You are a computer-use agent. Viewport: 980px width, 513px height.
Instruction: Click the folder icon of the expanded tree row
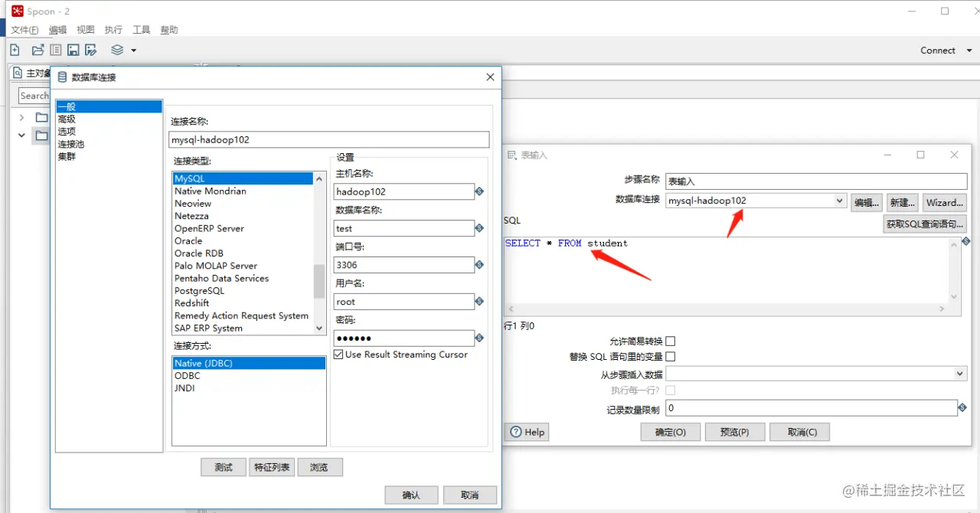pyautogui.click(x=41, y=136)
